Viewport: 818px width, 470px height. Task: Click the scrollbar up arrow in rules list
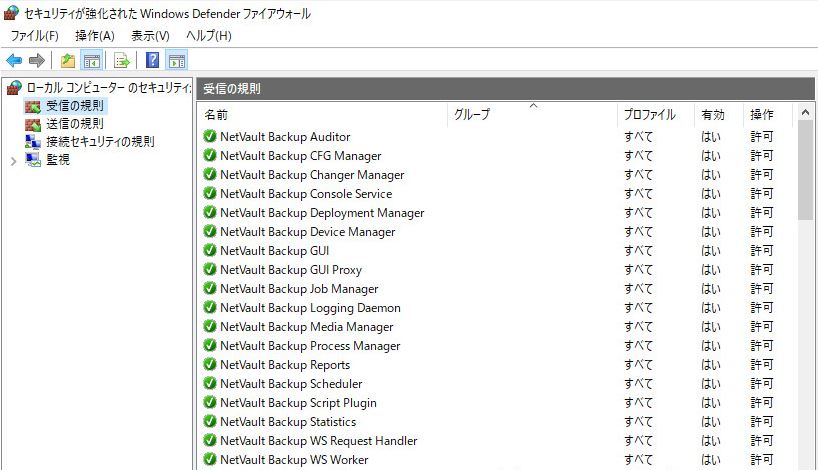(805, 112)
